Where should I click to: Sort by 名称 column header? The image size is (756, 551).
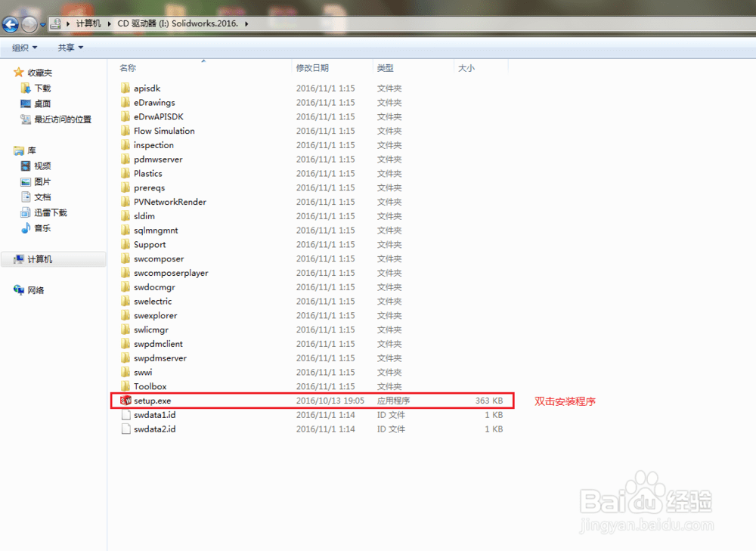(128, 68)
